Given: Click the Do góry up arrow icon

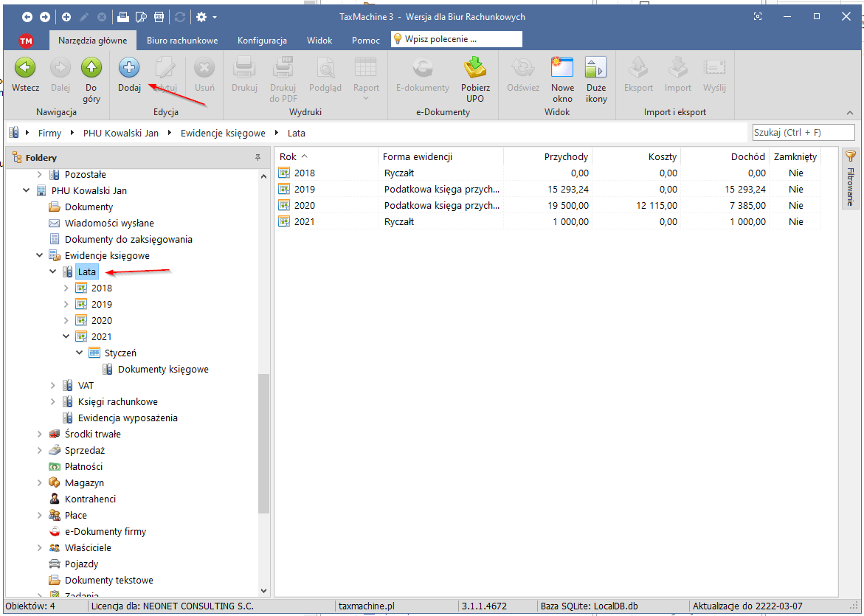Looking at the screenshot, I should tap(91, 69).
